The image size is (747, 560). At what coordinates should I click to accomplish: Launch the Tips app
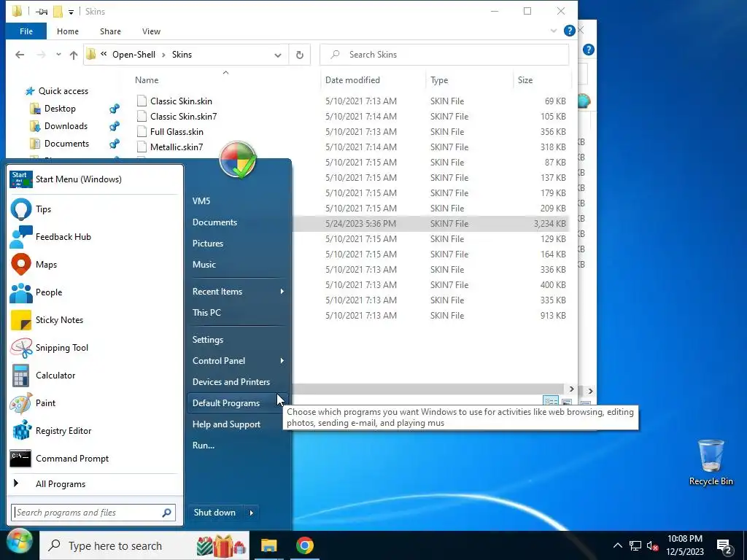click(94, 209)
